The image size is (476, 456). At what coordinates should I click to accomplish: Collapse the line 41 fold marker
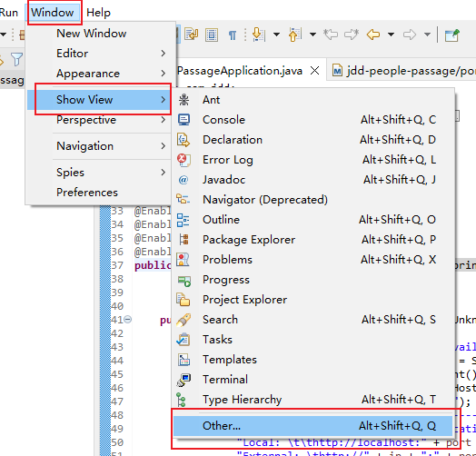[x=128, y=320]
